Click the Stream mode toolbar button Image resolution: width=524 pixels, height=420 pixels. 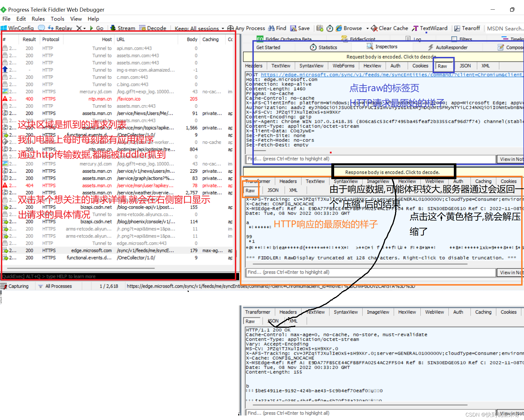click(x=123, y=28)
